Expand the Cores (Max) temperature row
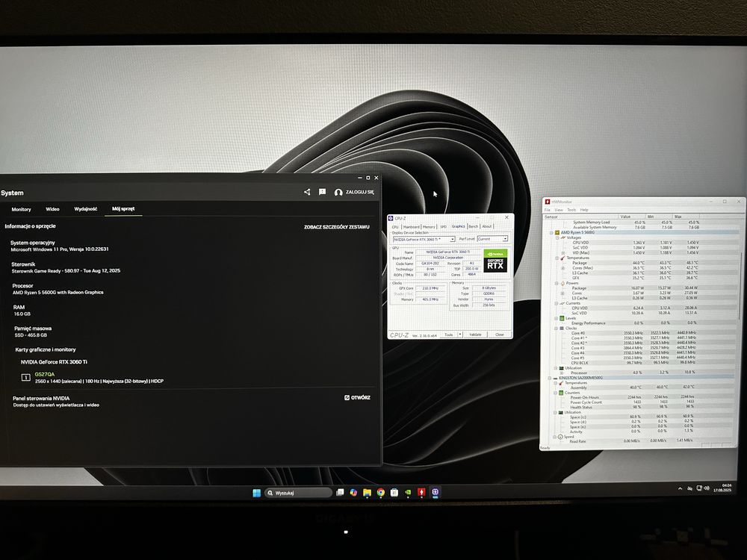 pyautogui.click(x=563, y=268)
